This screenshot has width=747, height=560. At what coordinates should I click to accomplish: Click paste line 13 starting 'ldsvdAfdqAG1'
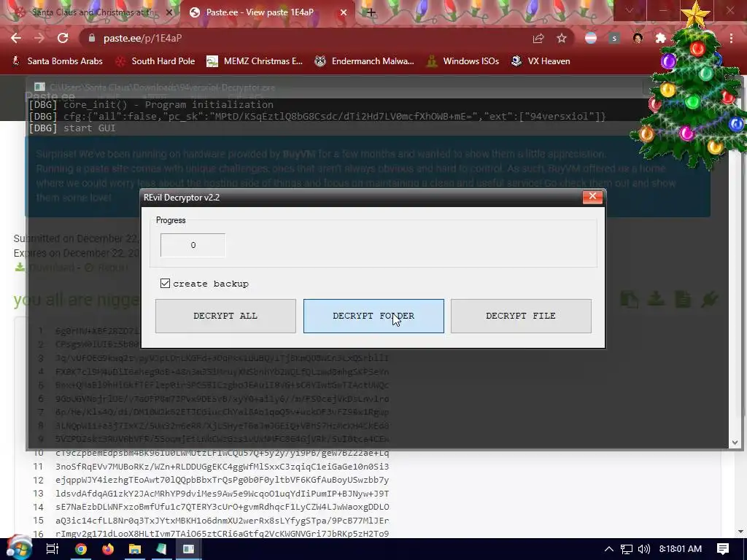coord(222,494)
